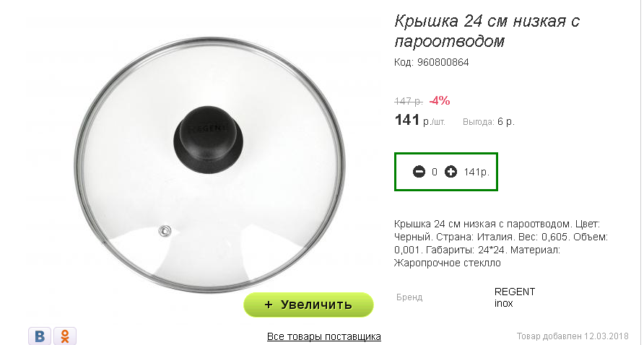
Task: Decrease quantity with the minus icon
Action: (419, 172)
